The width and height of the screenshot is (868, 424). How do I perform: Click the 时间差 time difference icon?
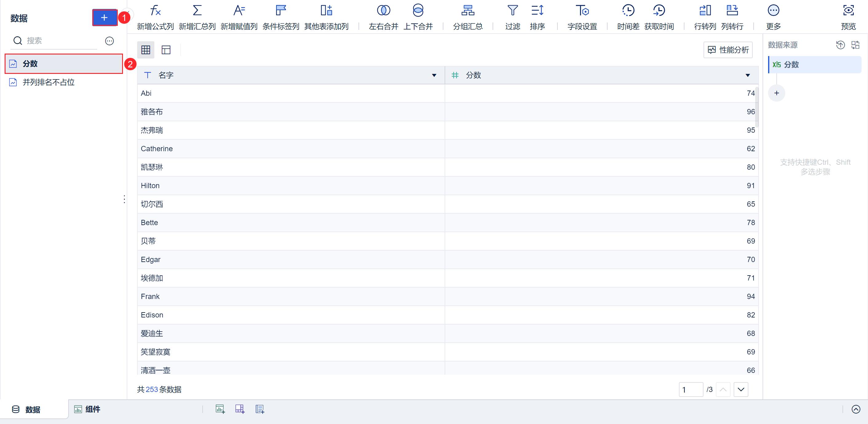[x=628, y=11]
